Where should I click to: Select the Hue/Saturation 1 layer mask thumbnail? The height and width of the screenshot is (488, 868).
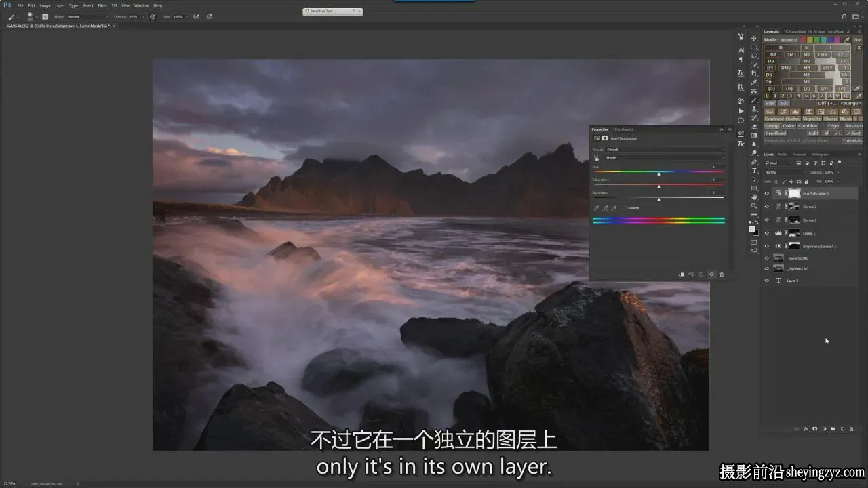point(794,193)
